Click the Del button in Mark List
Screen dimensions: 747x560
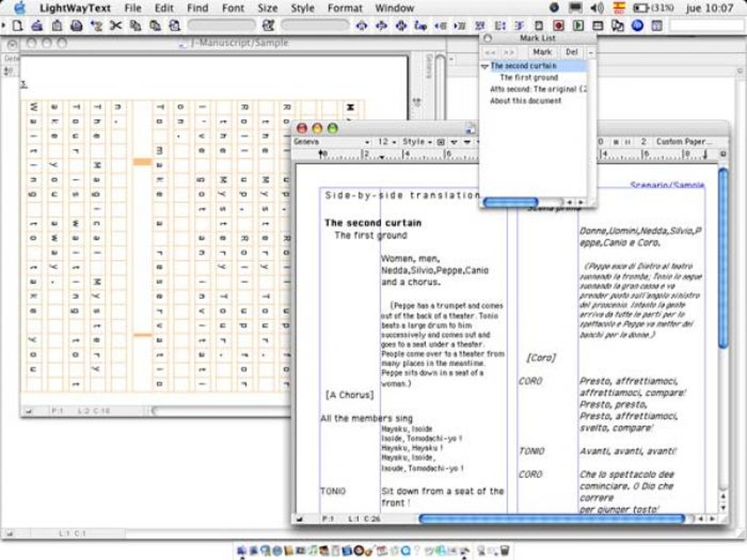click(571, 53)
